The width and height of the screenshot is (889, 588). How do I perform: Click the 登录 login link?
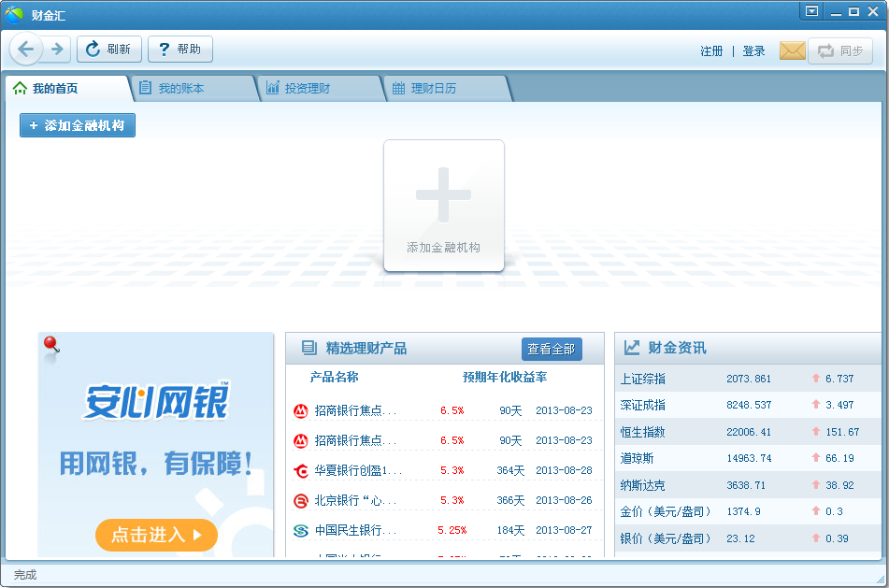[753, 51]
